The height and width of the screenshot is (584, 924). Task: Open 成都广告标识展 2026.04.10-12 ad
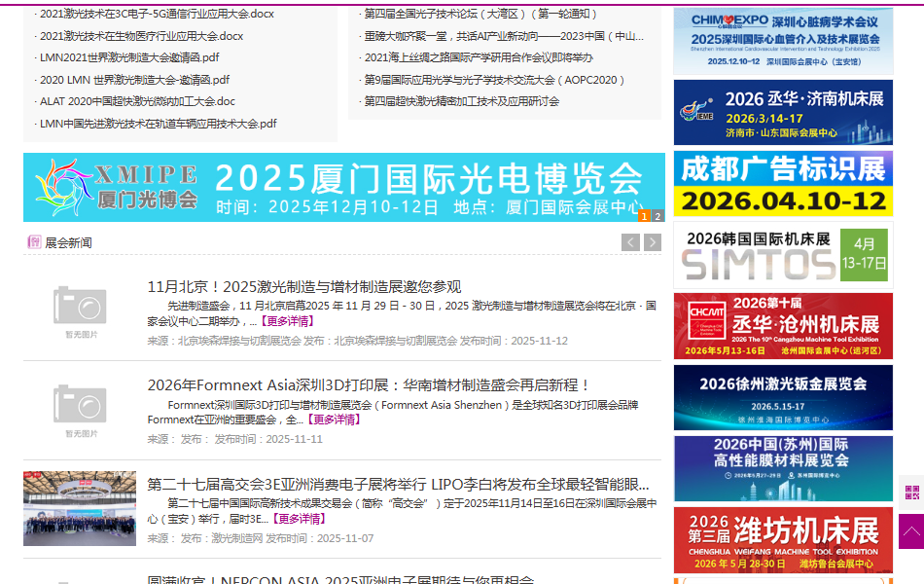[783, 183]
